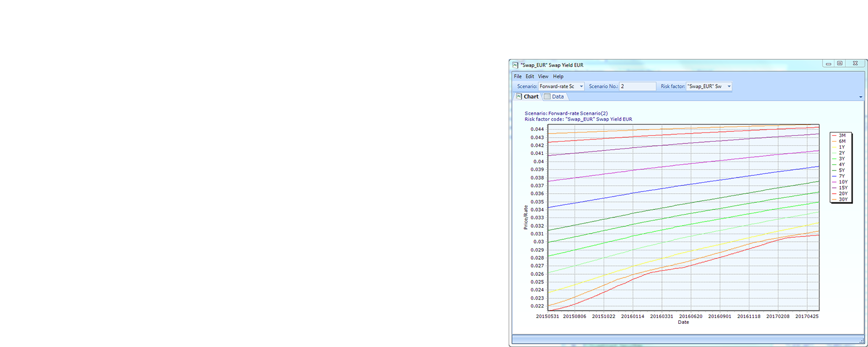
Task: Click the 4Y legend entry
Action: (838, 164)
